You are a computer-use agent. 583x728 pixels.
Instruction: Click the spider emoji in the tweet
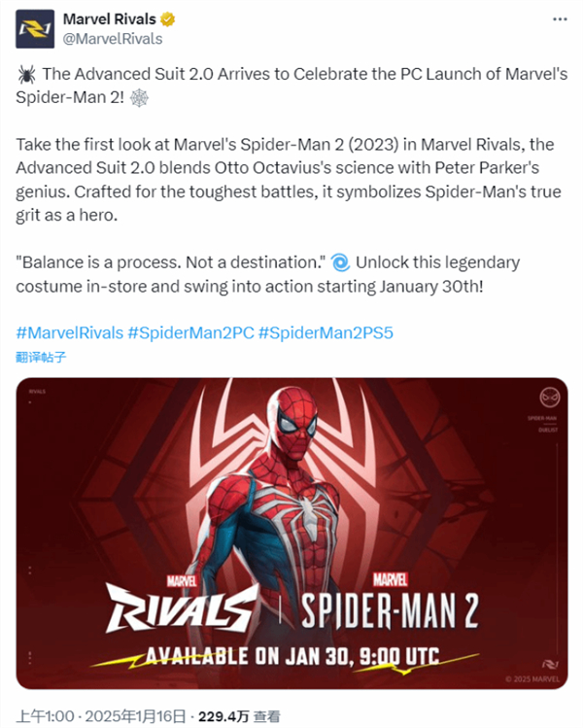tap(26, 74)
